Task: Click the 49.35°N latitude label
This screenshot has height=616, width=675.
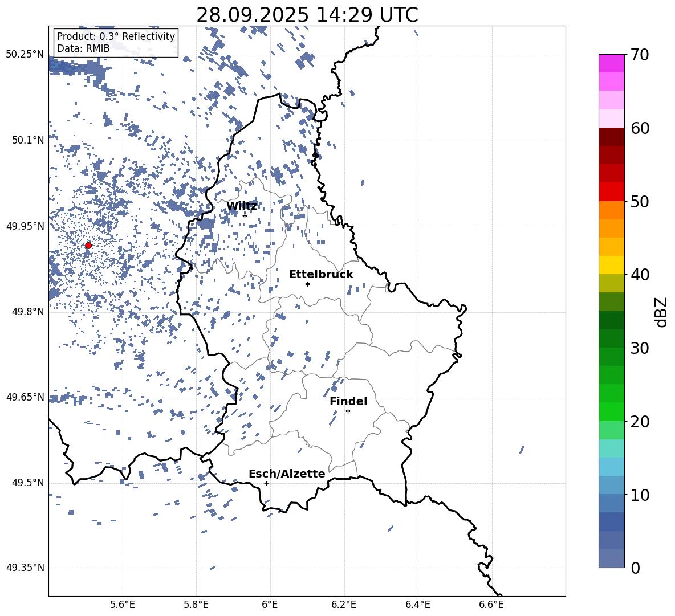Action: (25, 568)
